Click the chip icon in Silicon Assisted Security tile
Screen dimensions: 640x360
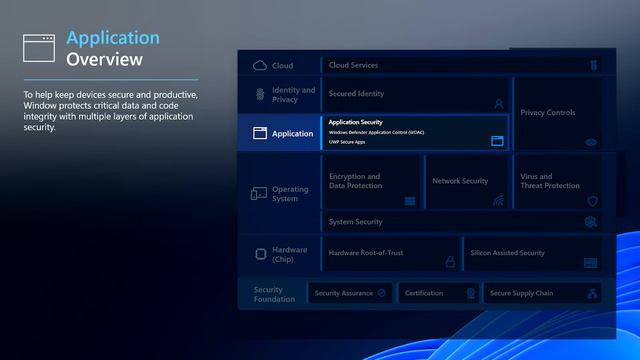click(591, 263)
